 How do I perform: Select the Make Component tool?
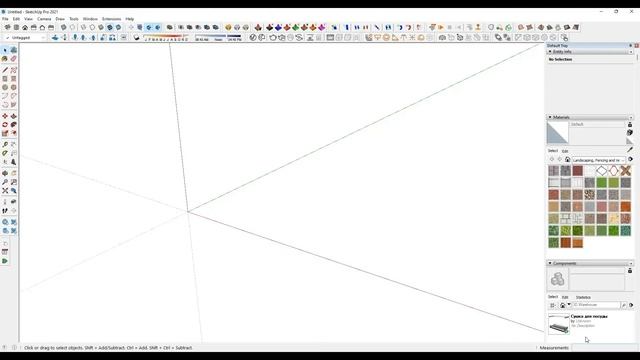[13, 50]
